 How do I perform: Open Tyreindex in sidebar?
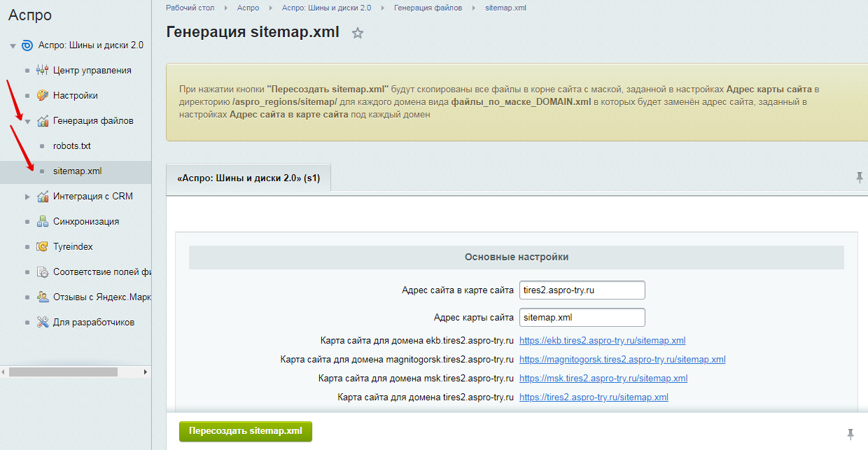(x=73, y=247)
